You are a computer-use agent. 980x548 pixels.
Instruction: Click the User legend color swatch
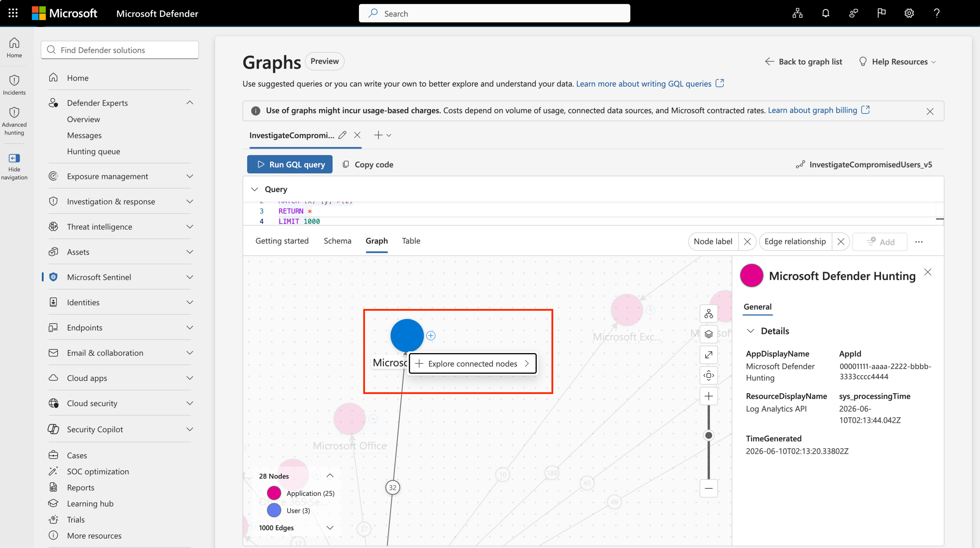(274, 510)
